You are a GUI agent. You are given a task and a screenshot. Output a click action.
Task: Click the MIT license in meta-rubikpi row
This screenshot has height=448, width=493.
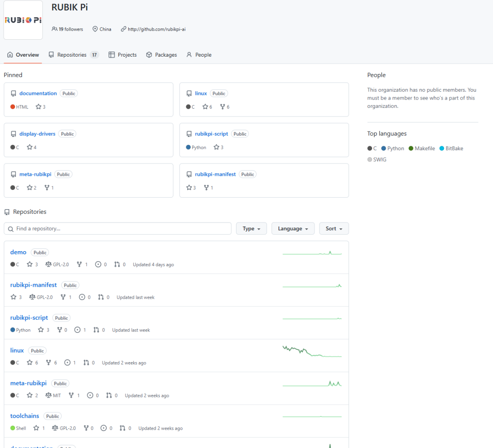(53, 395)
